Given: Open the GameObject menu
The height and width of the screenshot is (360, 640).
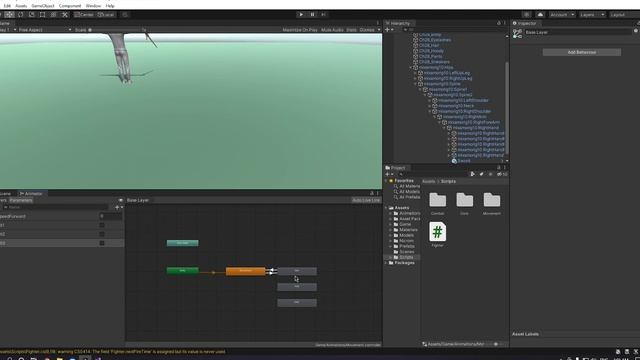Looking at the screenshot, I should pyautogui.click(x=42, y=6).
